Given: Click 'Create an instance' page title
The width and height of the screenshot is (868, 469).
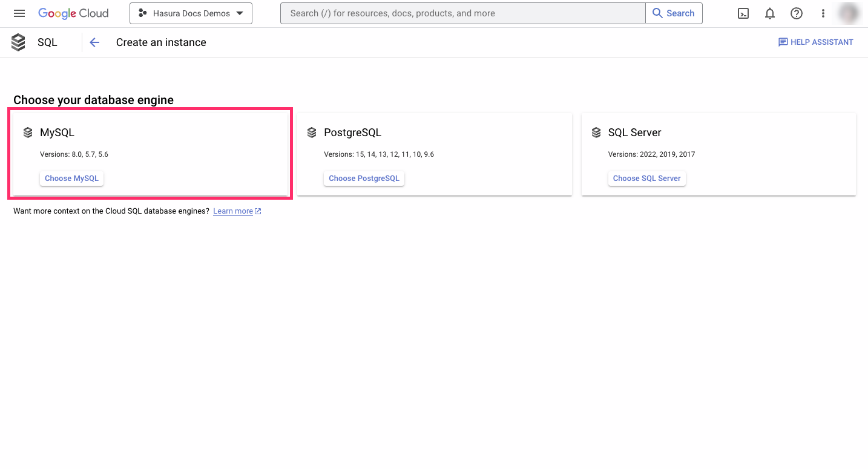Looking at the screenshot, I should pyautogui.click(x=161, y=42).
